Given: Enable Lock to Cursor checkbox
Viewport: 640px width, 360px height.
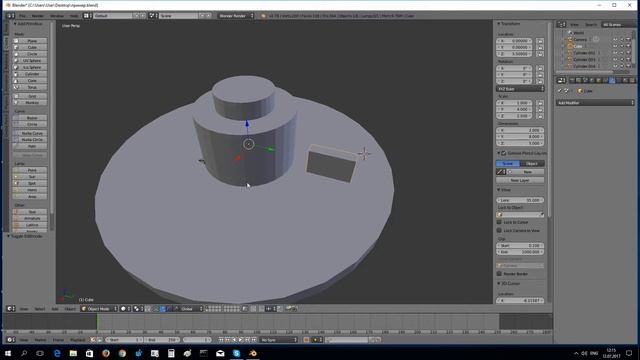Looking at the screenshot, I should 499,222.
